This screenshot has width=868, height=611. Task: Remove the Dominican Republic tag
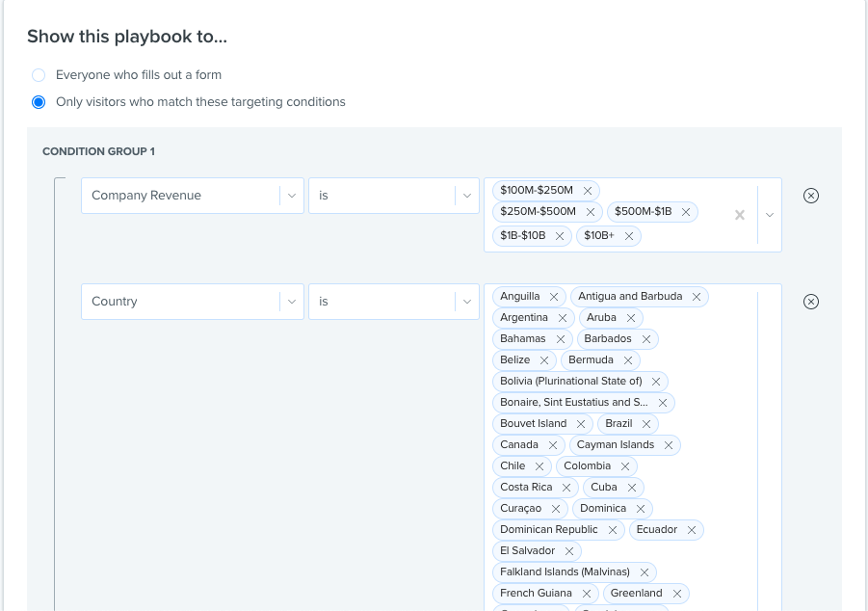[x=613, y=530]
